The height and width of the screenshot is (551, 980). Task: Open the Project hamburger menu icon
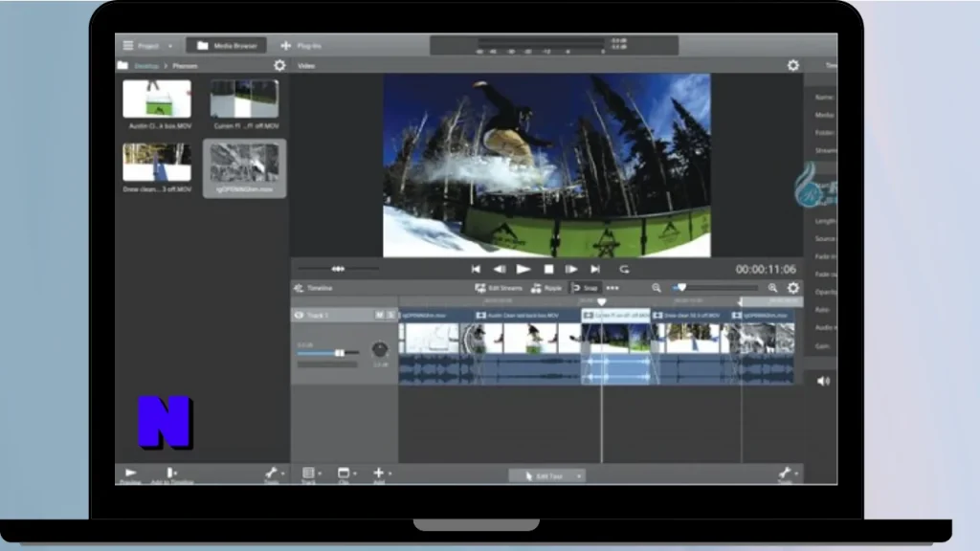pos(128,46)
